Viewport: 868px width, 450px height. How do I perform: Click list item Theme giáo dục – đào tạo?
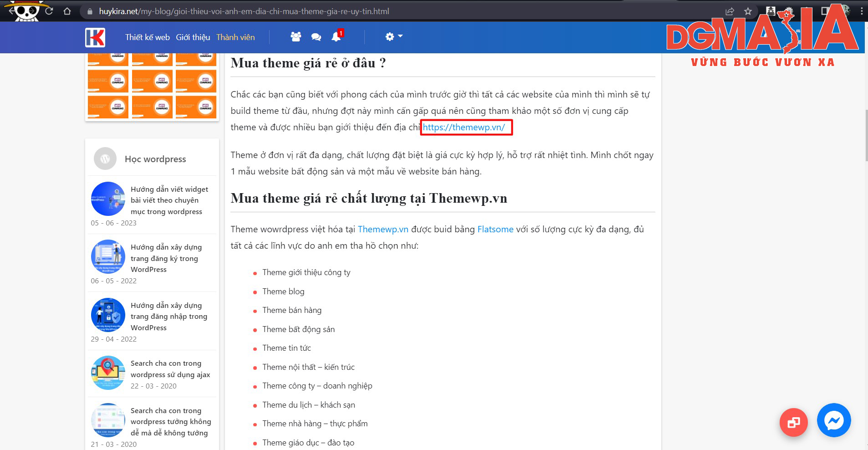click(x=308, y=443)
